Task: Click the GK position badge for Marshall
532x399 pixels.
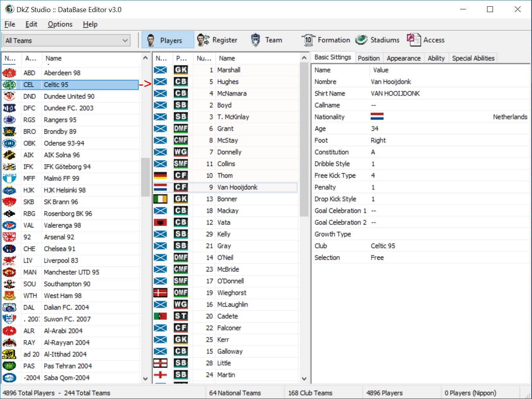Action: tap(181, 70)
